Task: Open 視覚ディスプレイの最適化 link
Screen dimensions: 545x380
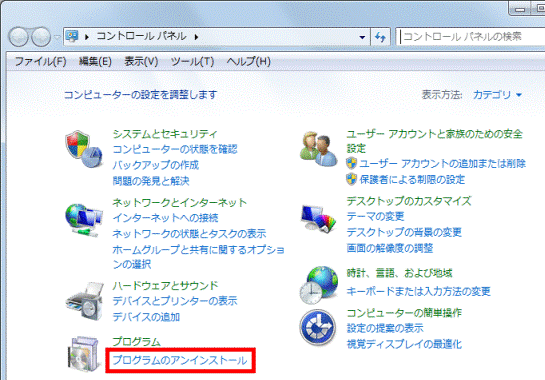Action: pos(404,344)
